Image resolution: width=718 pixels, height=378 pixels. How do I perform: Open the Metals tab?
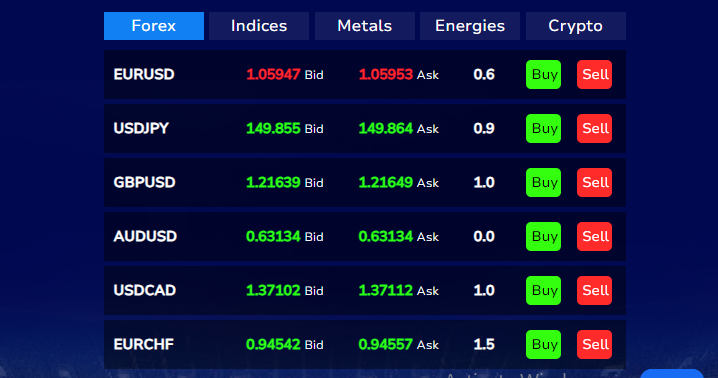point(364,26)
